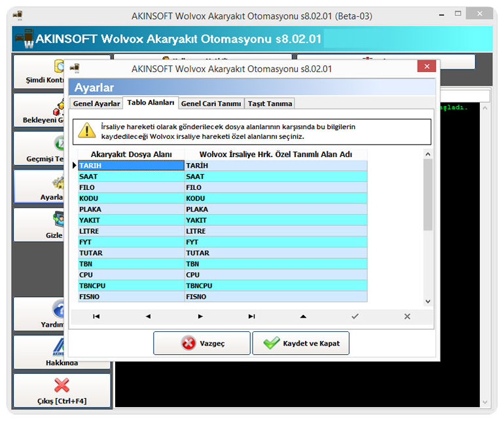Select CPU cell in left column
504x421 pixels.
click(x=131, y=274)
